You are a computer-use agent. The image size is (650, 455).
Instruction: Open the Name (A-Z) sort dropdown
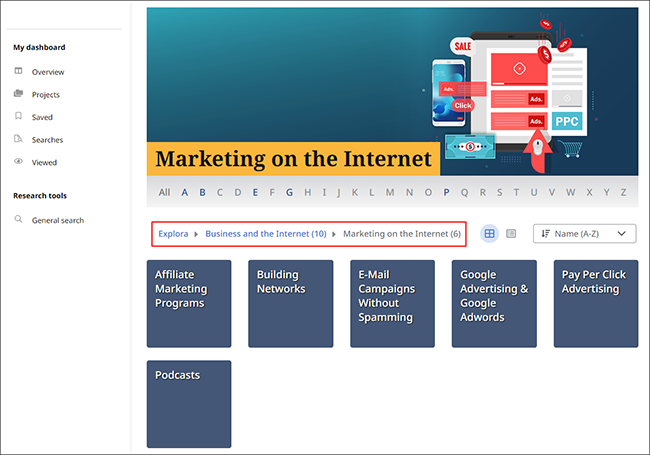click(585, 234)
